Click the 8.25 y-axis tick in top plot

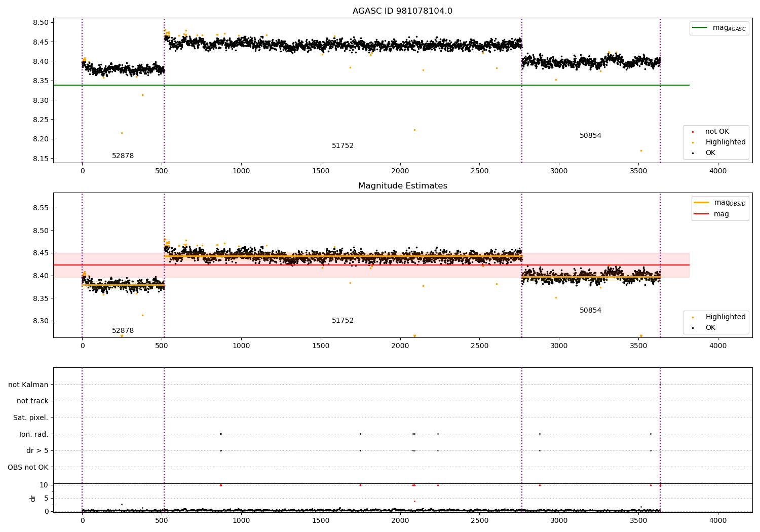[41, 120]
